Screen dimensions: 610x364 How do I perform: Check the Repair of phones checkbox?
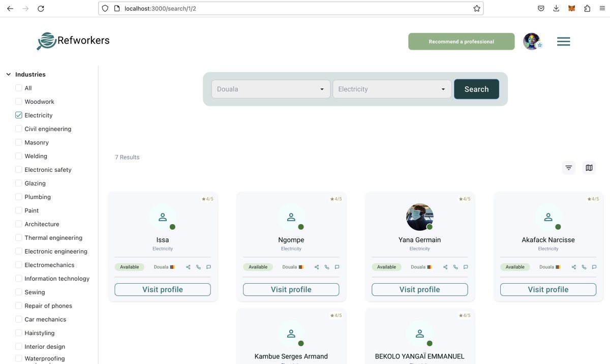[19, 306]
